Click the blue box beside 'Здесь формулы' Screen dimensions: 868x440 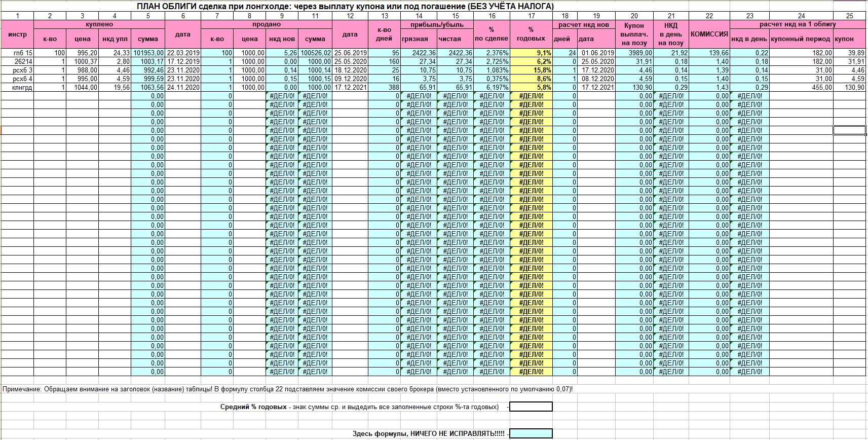pos(531,433)
